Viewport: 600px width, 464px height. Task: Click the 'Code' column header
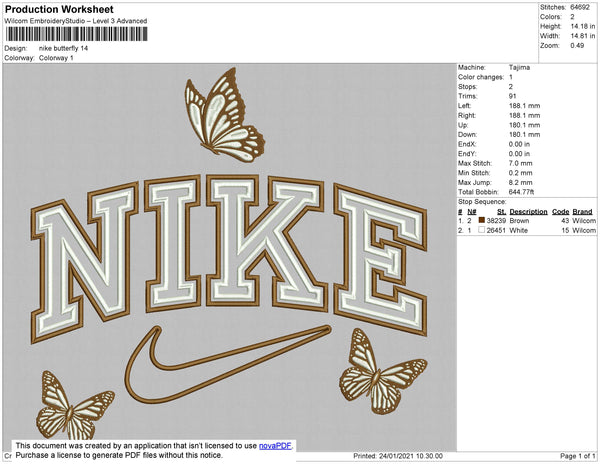click(561, 212)
